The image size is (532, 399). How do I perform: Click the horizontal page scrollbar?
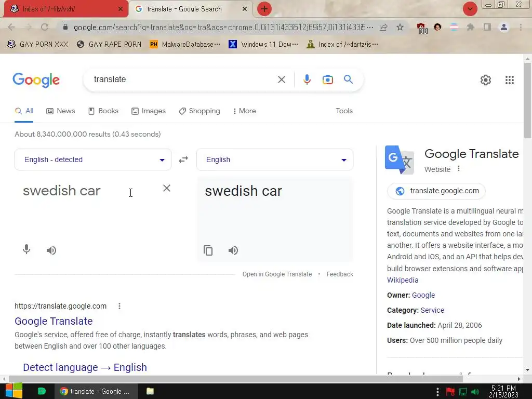(235, 379)
